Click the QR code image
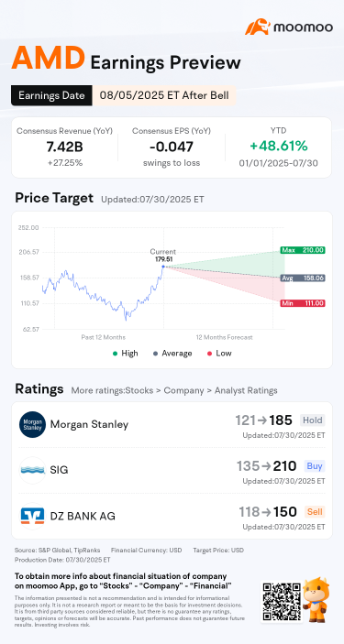Screen dimensions: 344x644 [282, 601]
